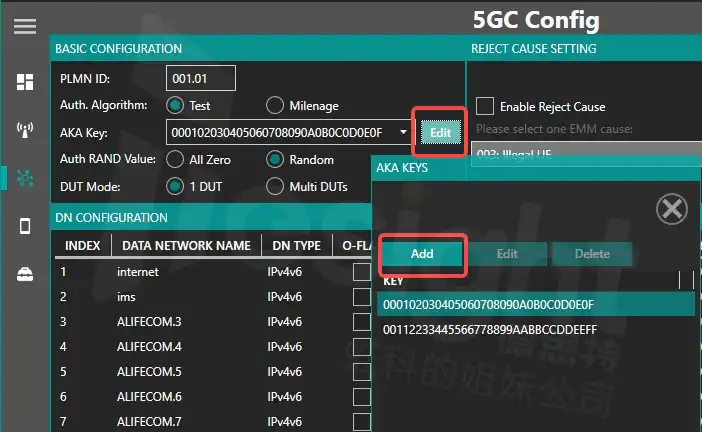This screenshot has width=702, height=432.
Task: Click the DATA NETWORK NAME column header
Action: 185,245
